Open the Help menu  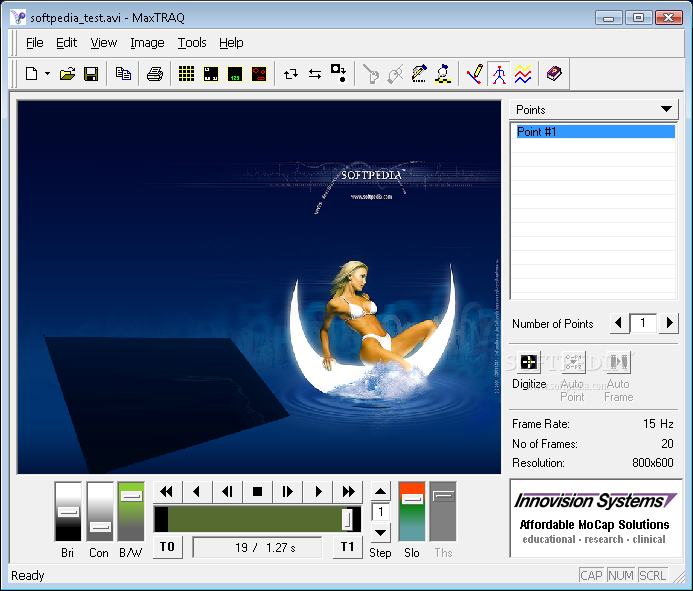pyautogui.click(x=231, y=43)
